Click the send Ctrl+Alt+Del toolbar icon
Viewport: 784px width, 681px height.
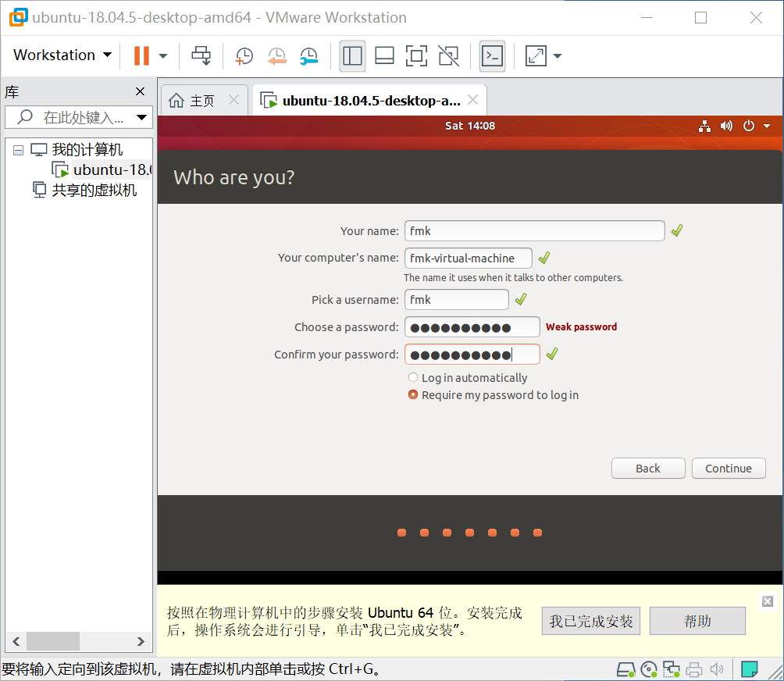tap(201, 55)
